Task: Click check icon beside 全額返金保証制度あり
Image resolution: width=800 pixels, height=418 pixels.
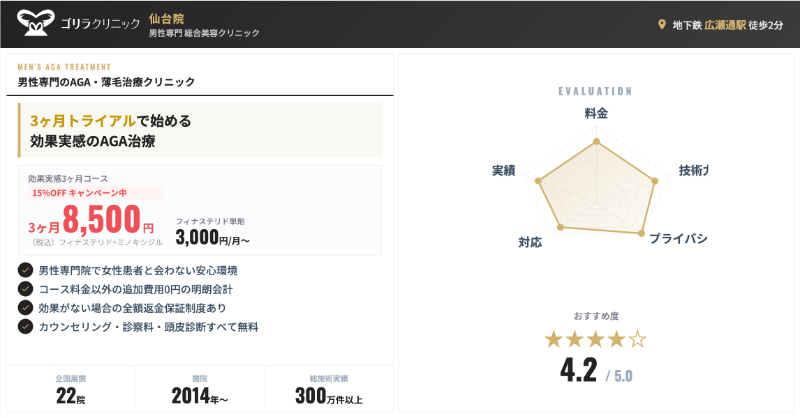Action: (x=26, y=307)
